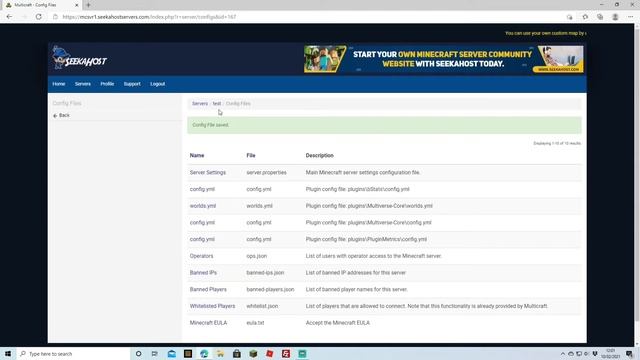The height and width of the screenshot is (360, 640).
Task: Open Operators config link
Action: coord(202,256)
